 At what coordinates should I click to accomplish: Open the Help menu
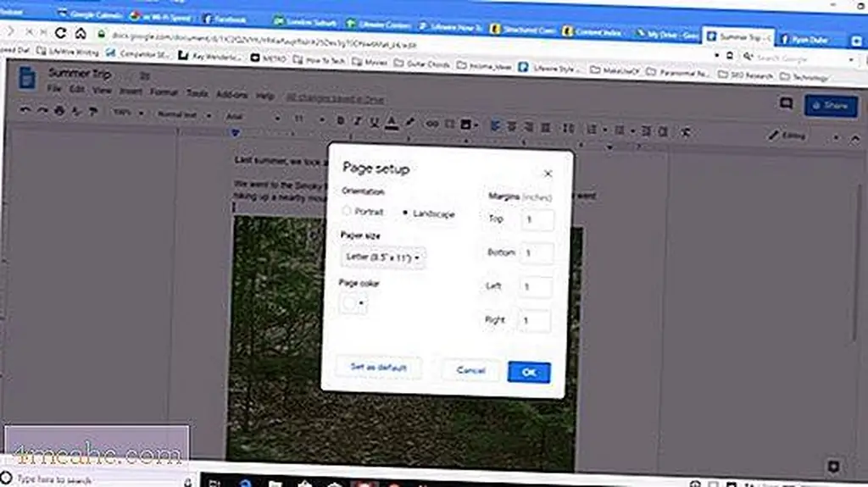[265, 96]
